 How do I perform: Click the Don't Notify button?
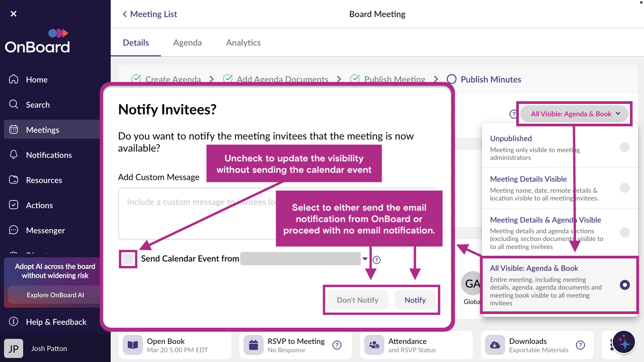357,300
